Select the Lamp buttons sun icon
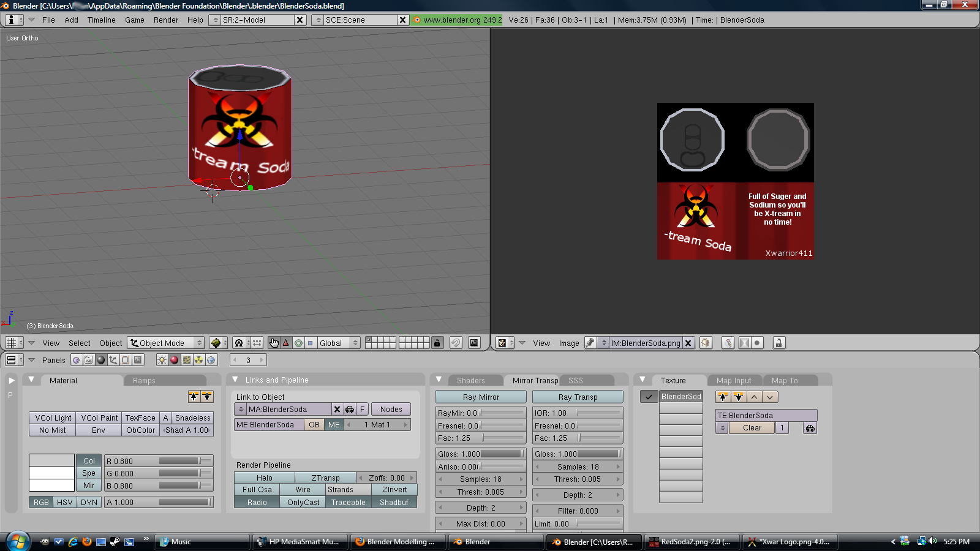Viewport: 980px width, 551px height. click(162, 360)
